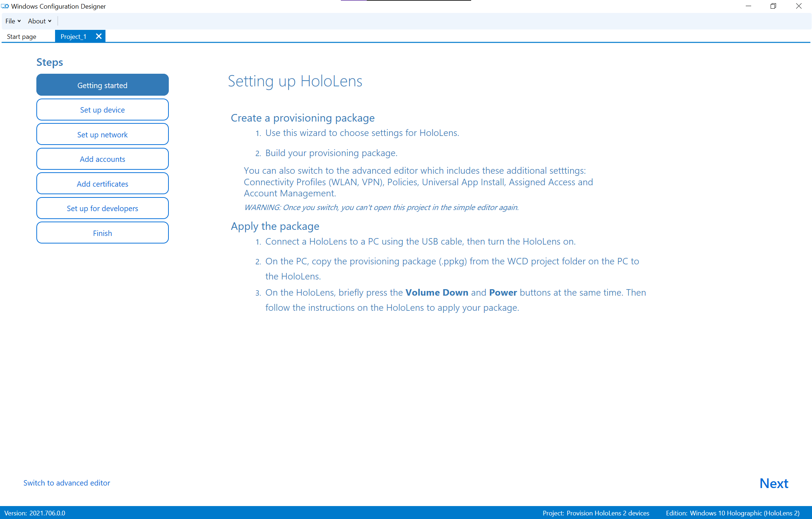Image resolution: width=812 pixels, height=519 pixels.
Task: Select the Set up network step
Action: click(x=102, y=134)
